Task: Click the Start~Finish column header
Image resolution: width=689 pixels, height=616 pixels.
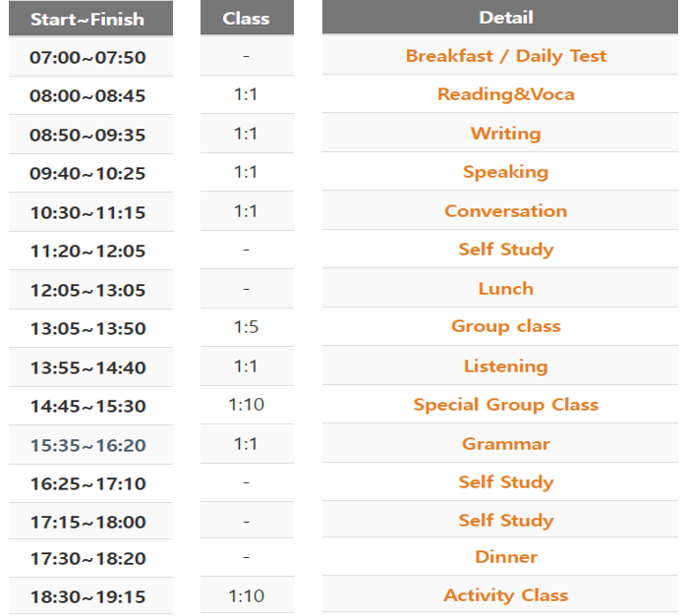Action: 87,19
